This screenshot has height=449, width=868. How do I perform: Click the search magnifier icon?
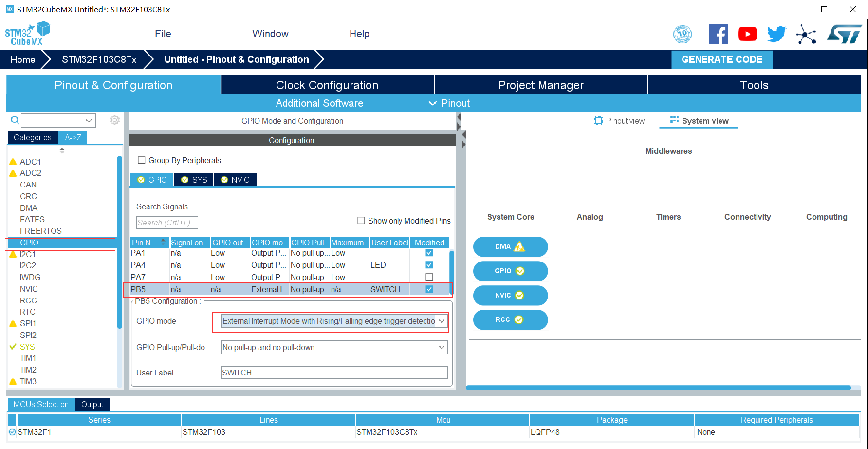pos(15,120)
